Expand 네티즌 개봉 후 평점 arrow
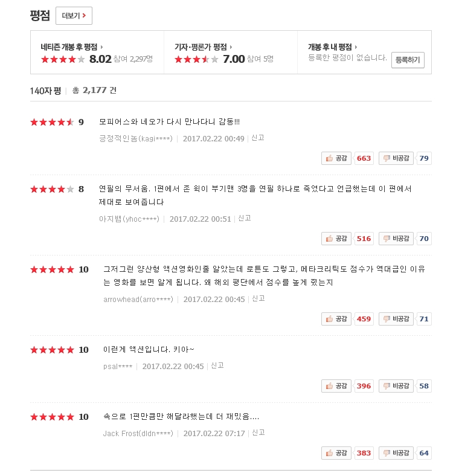 point(72,47)
